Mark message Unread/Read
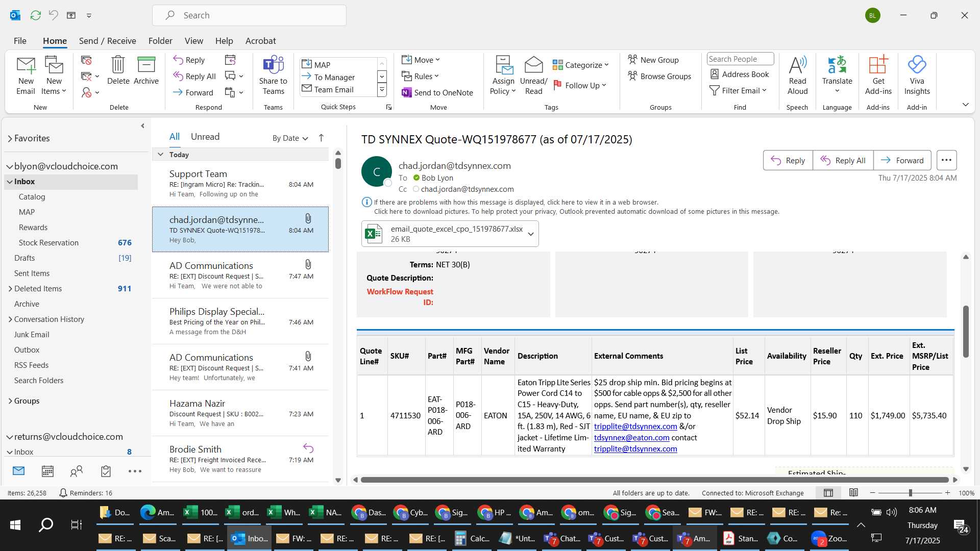This screenshot has width=980, height=551. 533,76
